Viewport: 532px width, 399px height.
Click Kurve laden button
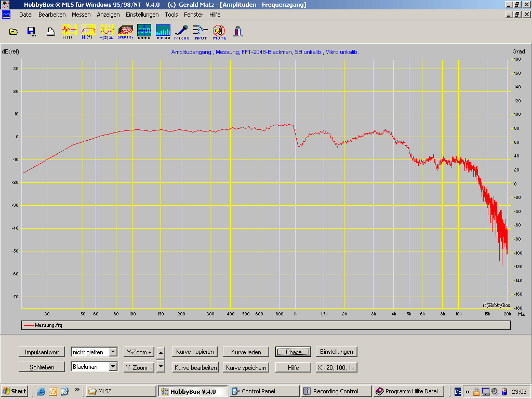coord(246,352)
